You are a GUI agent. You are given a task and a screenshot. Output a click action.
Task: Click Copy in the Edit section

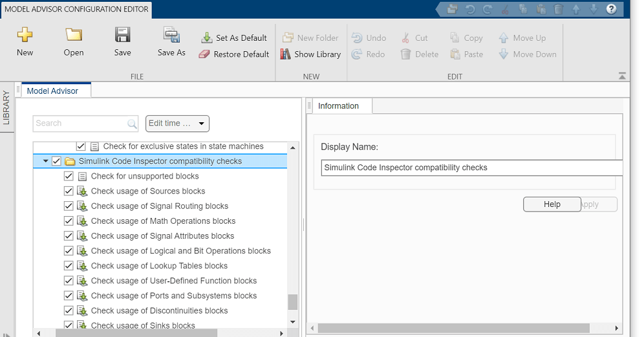click(x=466, y=38)
